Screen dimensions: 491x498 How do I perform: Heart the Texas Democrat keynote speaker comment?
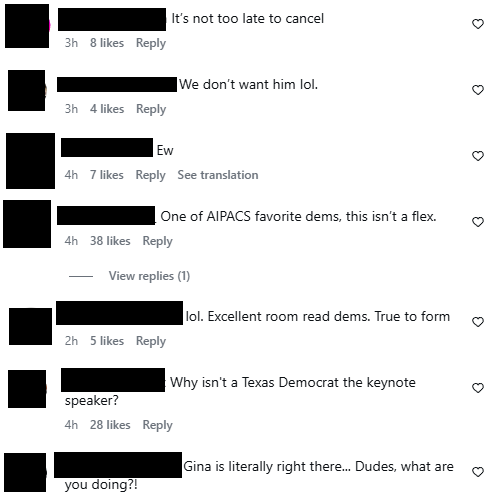478,388
